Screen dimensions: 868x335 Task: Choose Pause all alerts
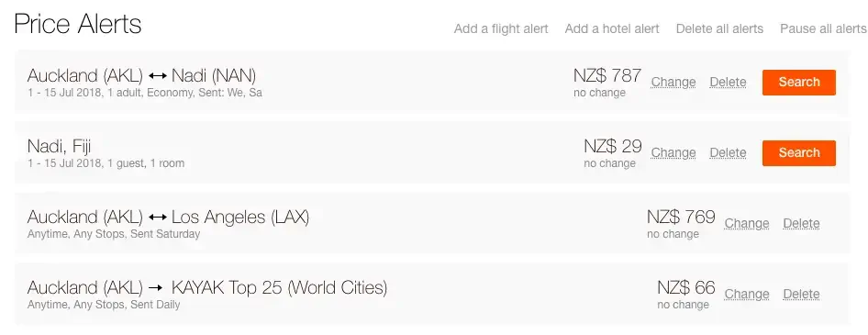tap(824, 28)
